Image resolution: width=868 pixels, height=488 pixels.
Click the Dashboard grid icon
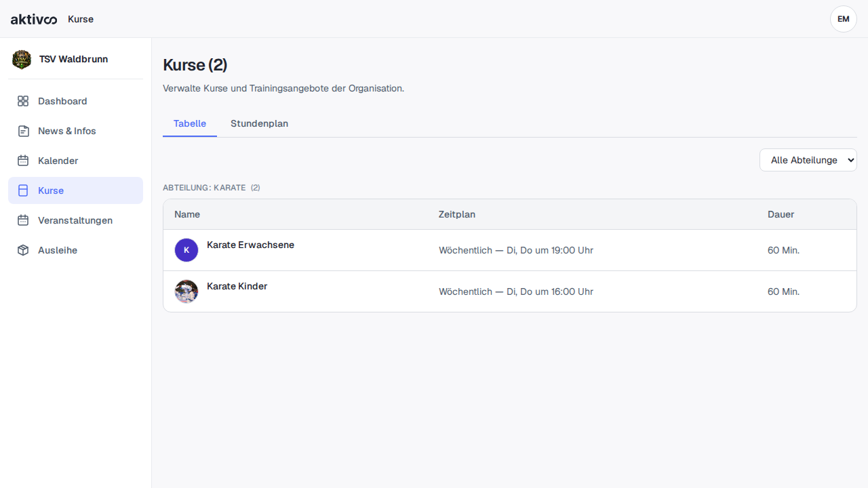23,101
